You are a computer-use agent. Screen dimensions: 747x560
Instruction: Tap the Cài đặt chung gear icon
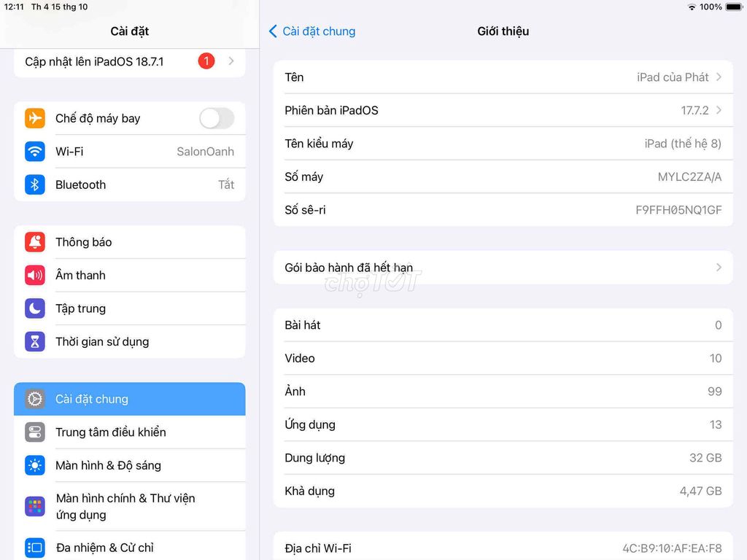(35, 399)
